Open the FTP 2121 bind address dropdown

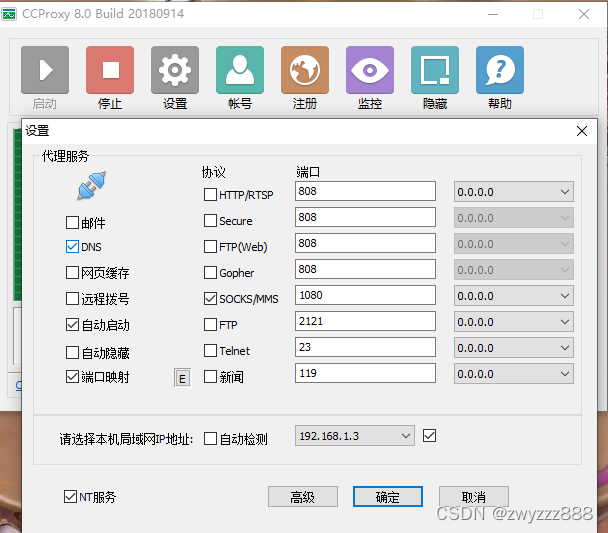514,322
